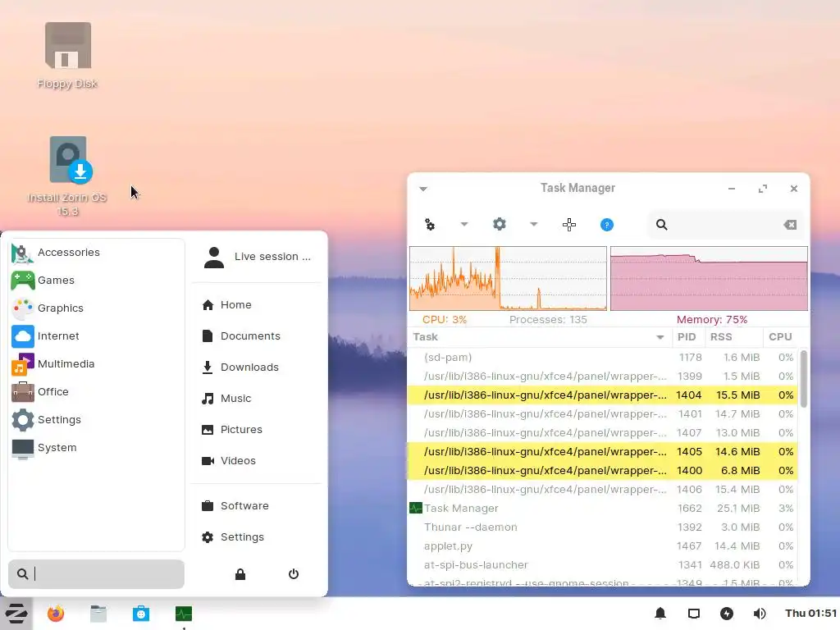Click the clock showing Thu 01:51

click(810, 614)
